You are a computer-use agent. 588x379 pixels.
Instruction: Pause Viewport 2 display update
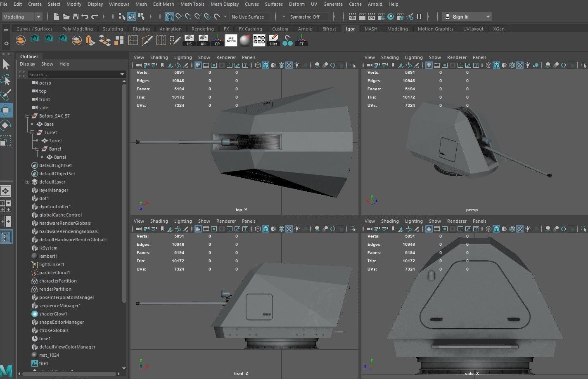(419, 17)
